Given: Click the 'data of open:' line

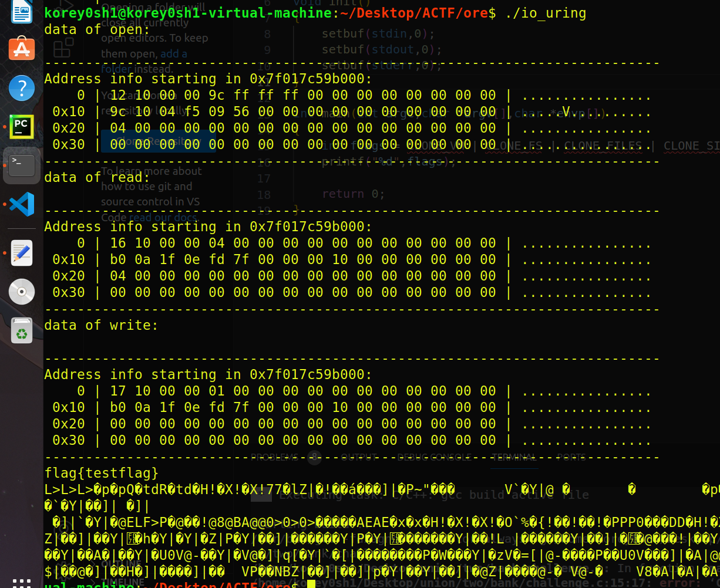Looking at the screenshot, I should pos(97,29).
